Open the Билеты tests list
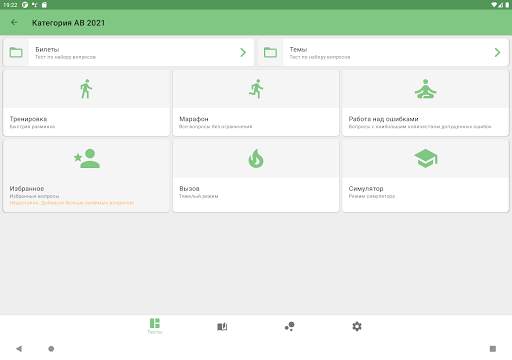 (x=129, y=52)
